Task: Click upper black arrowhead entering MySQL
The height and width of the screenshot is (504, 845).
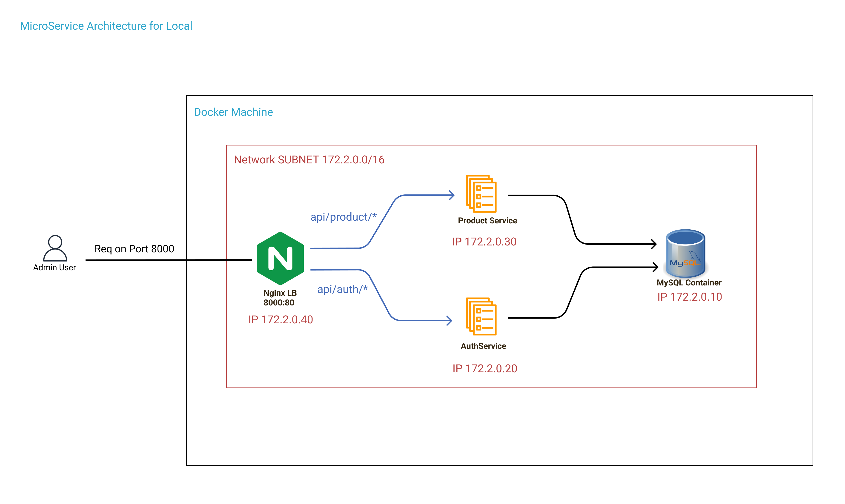Action: click(654, 244)
